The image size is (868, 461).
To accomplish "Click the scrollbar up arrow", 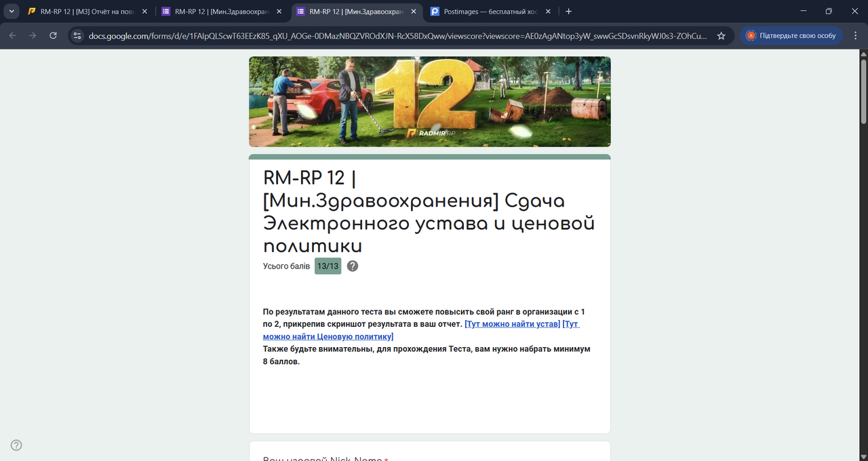I will point(863,54).
